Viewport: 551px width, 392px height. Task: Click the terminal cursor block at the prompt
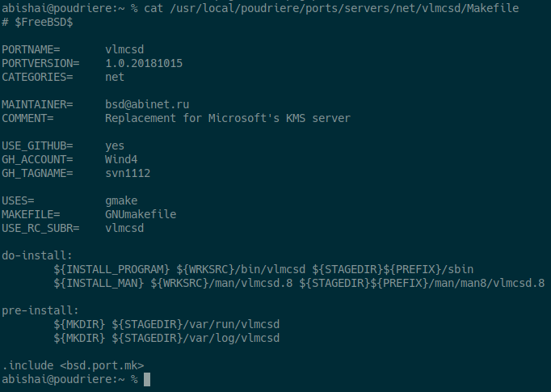(147, 379)
